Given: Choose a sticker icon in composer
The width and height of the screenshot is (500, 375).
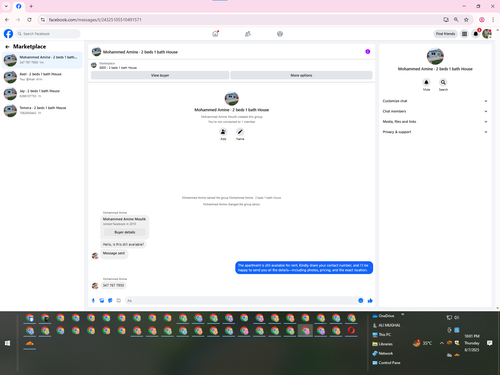Looking at the screenshot, I should click(x=110, y=301).
